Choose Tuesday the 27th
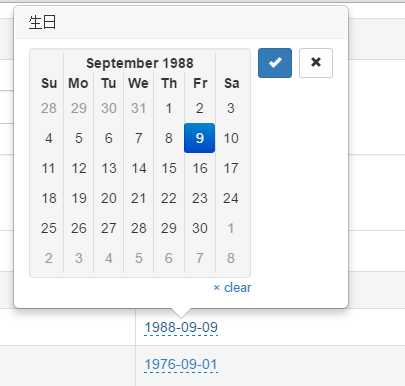The height and width of the screenshot is (386, 405). pyautogui.click(x=109, y=228)
